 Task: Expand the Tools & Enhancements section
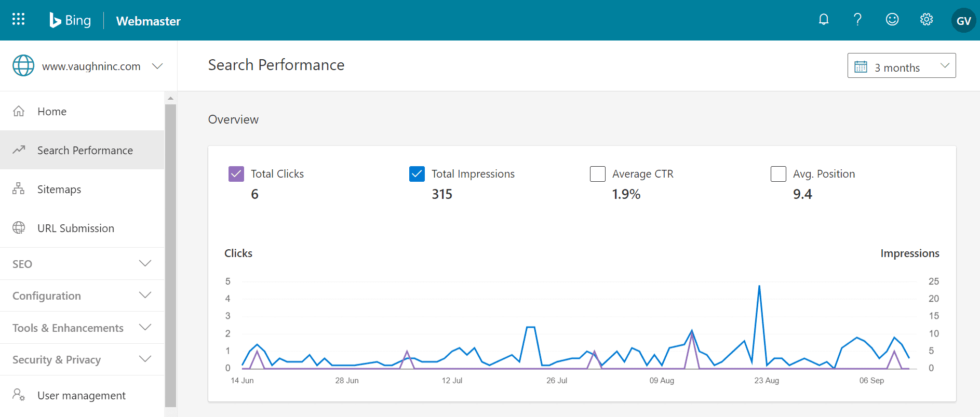pyautogui.click(x=82, y=328)
